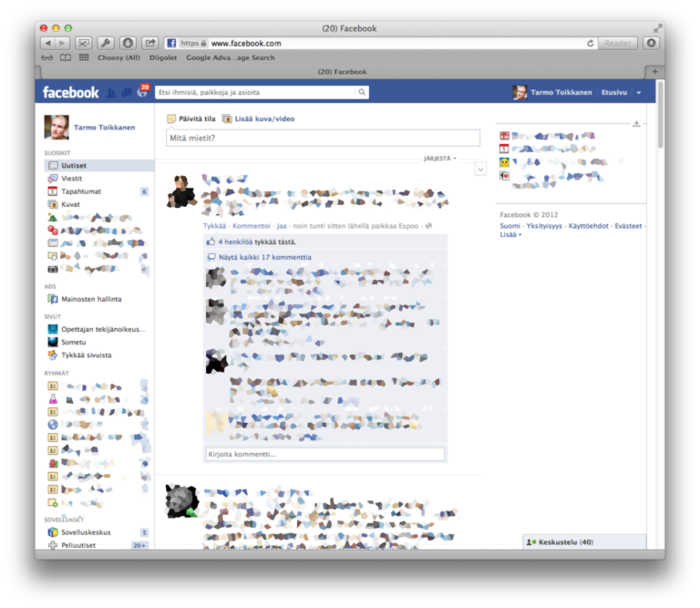The image size is (700, 608).
Task: Click Jaa on the first post
Action: point(282,226)
